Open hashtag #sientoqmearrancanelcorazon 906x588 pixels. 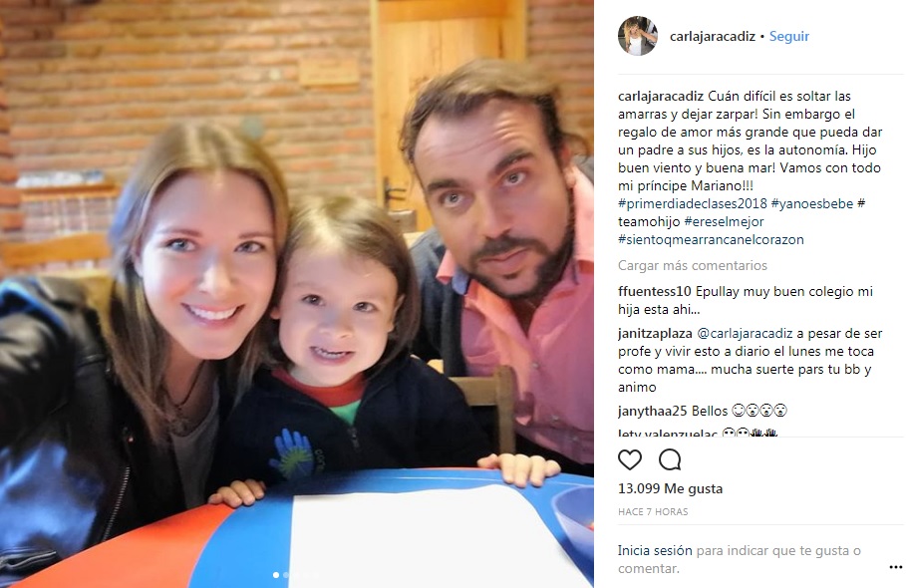pyautogui.click(x=711, y=239)
